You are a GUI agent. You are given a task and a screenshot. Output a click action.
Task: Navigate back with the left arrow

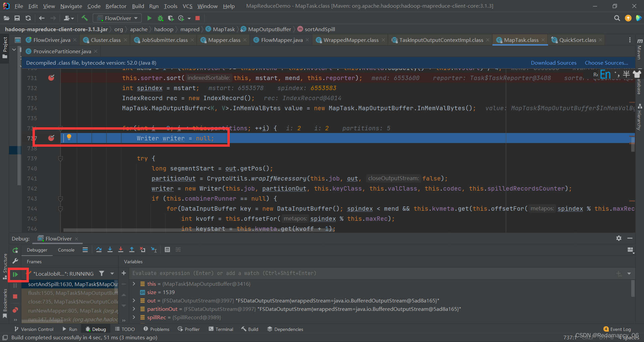click(x=42, y=18)
